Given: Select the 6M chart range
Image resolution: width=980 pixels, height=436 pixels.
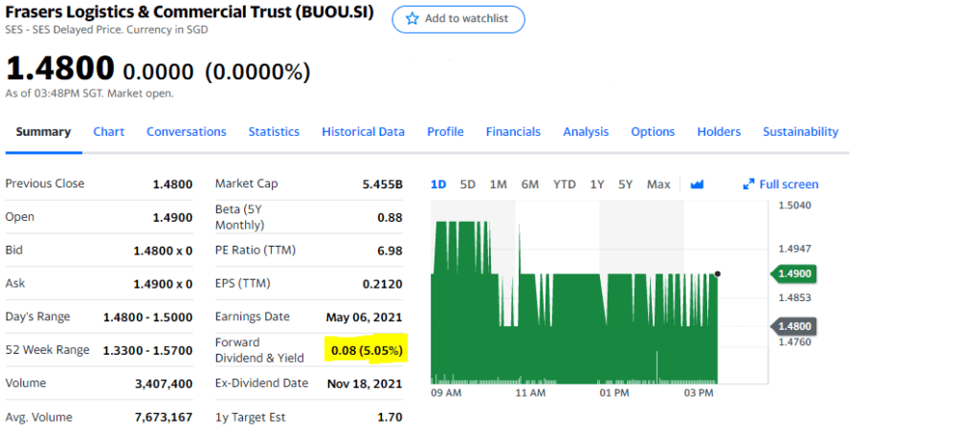Looking at the screenshot, I should [x=529, y=185].
